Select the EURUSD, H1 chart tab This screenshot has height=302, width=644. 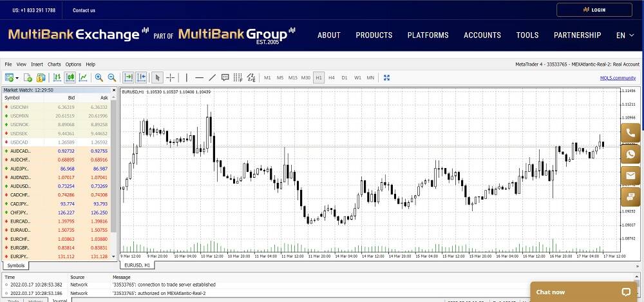tap(138, 265)
